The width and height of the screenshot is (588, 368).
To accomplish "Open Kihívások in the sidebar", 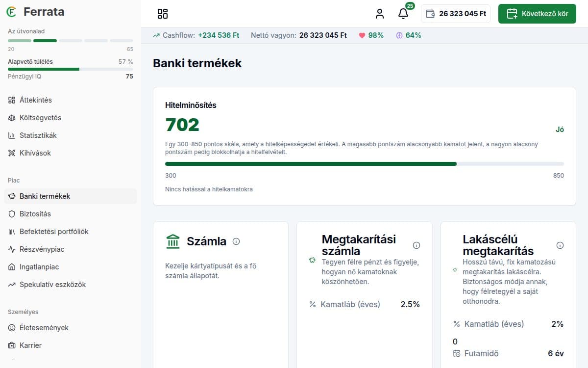I will 71,153.
